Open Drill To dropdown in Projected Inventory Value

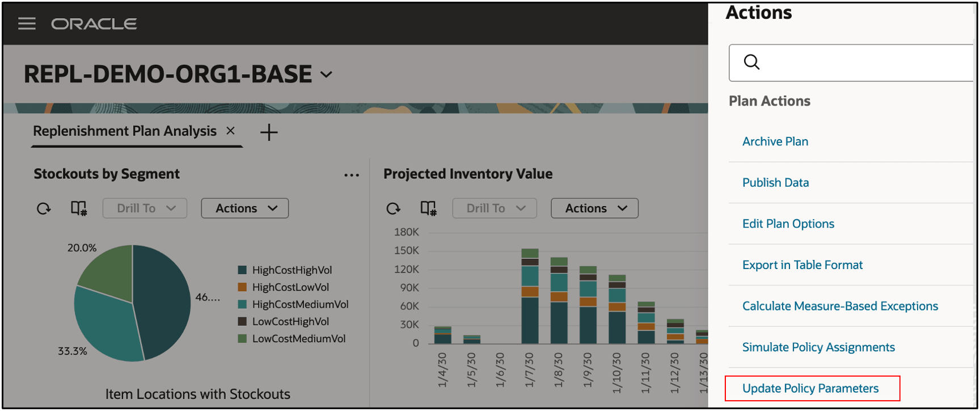[495, 208]
